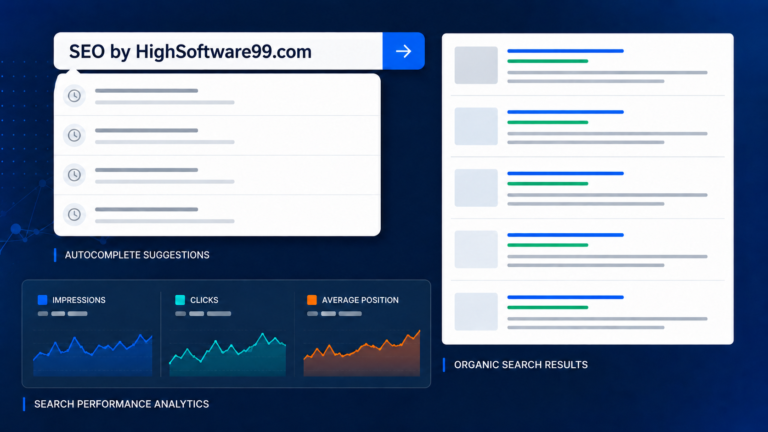Select the second autocomplete suggestion's clock icon
768x432 pixels.
point(74,135)
